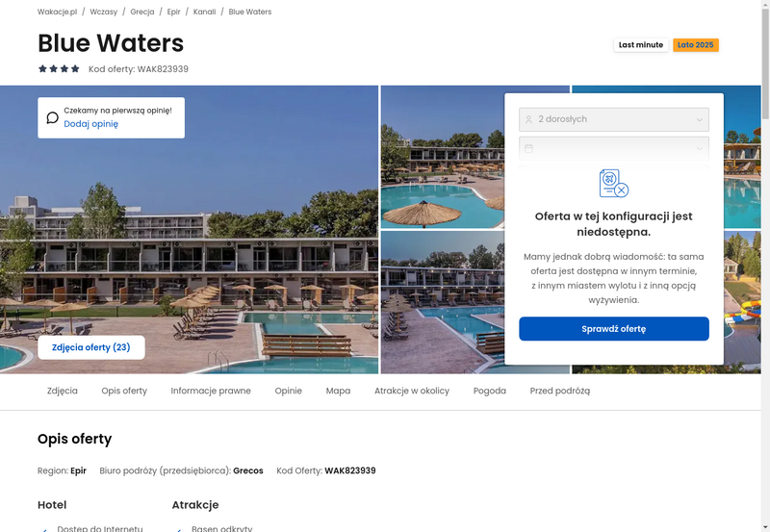Click the unavailable offer document icon
The image size is (770, 532).
(x=614, y=183)
